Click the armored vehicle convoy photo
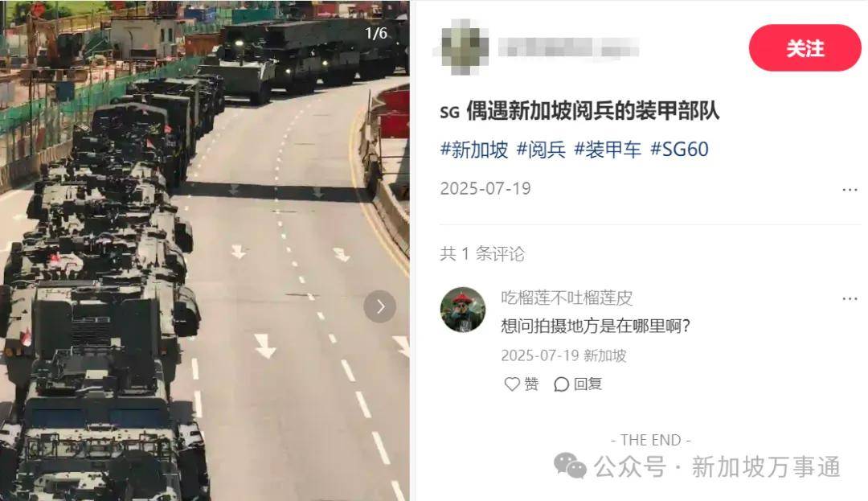The image size is (868, 501). 205,250
